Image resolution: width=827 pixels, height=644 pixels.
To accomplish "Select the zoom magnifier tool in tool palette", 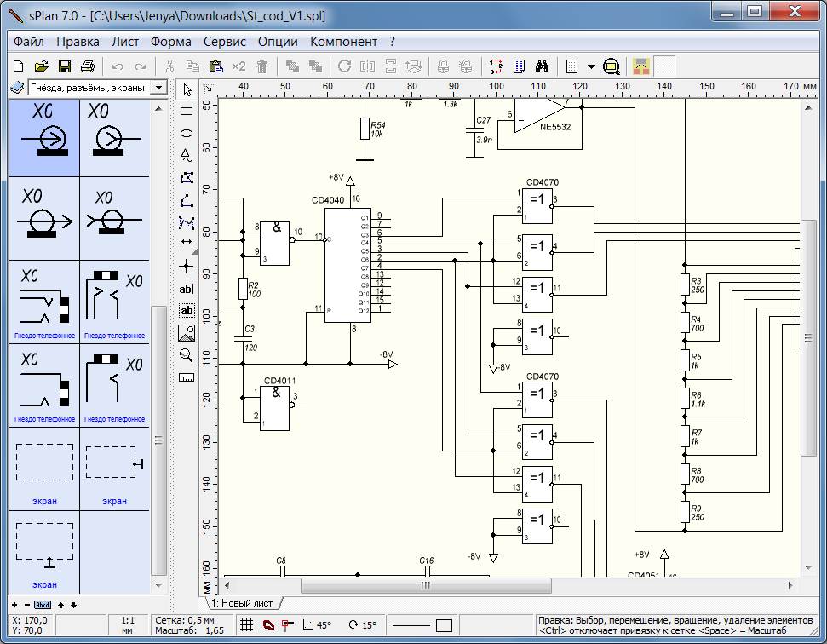I will [x=187, y=355].
